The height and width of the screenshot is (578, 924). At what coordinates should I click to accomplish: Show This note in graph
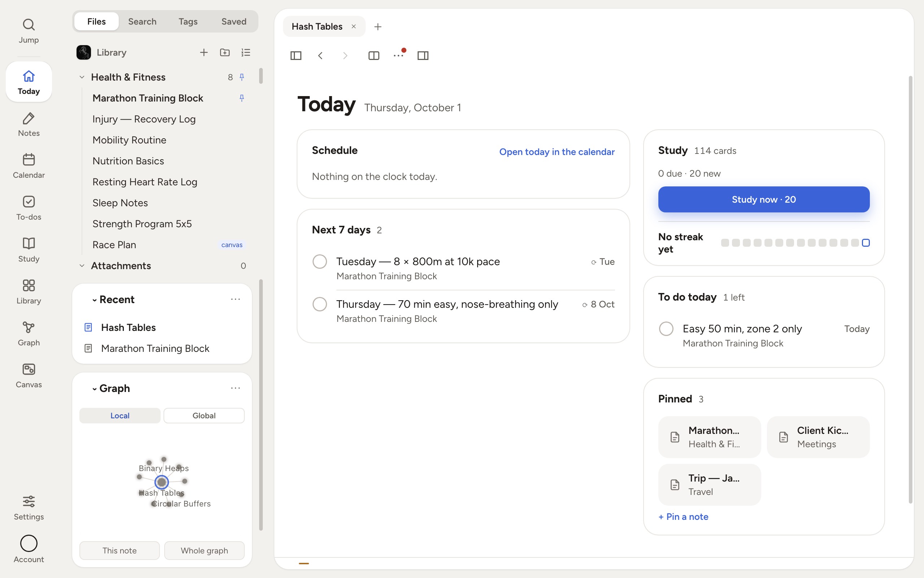coord(119,551)
